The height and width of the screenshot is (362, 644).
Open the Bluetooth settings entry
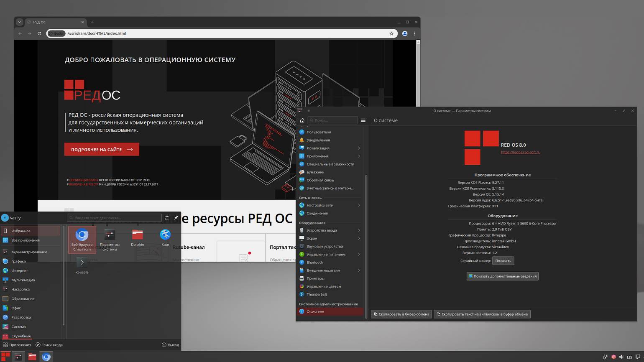314,263
